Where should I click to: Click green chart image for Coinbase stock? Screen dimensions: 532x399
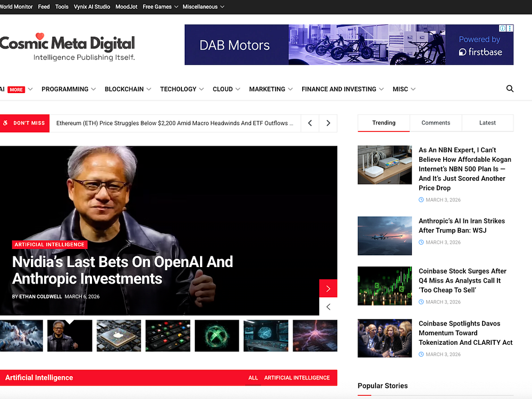coord(385,286)
